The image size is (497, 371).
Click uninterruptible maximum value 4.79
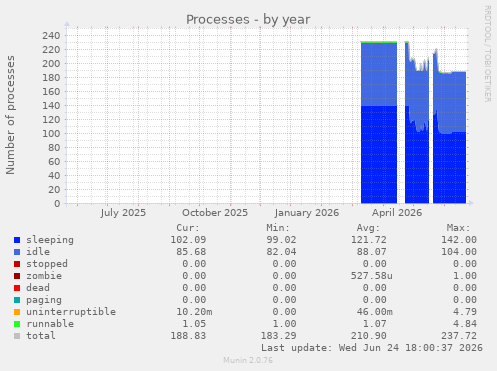click(x=465, y=312)
